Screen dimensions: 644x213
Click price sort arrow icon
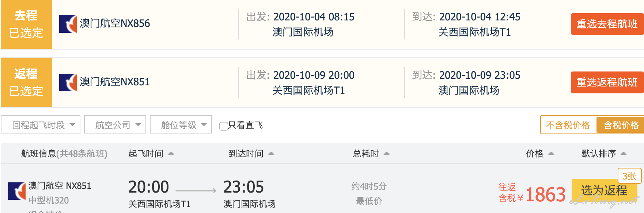551,154
